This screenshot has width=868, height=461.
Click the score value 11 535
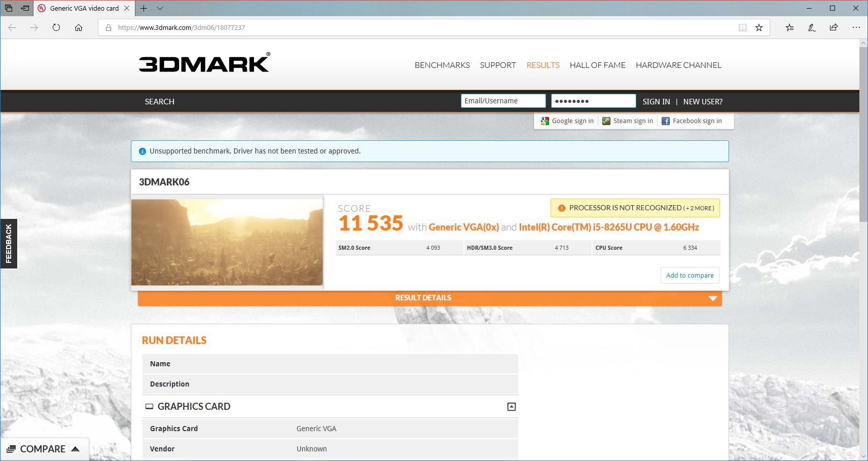coord(371,223)
